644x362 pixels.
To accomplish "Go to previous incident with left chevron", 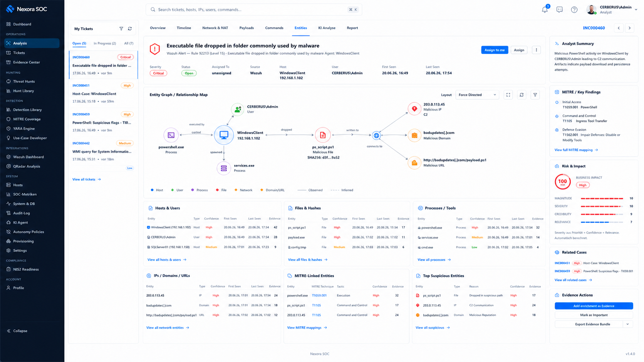I will 619,28.
